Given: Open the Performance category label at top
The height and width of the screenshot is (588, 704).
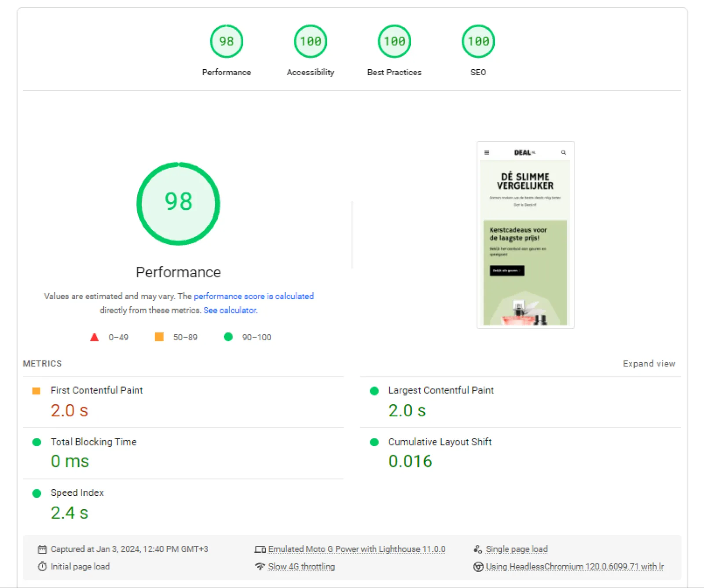Looking at the screenshot, I should [x=227, y=72].
